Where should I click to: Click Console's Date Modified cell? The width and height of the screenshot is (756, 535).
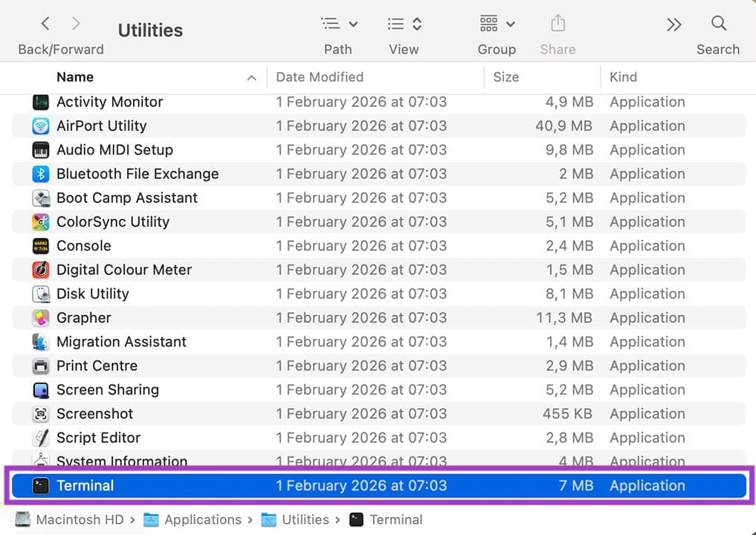[361, 246]
